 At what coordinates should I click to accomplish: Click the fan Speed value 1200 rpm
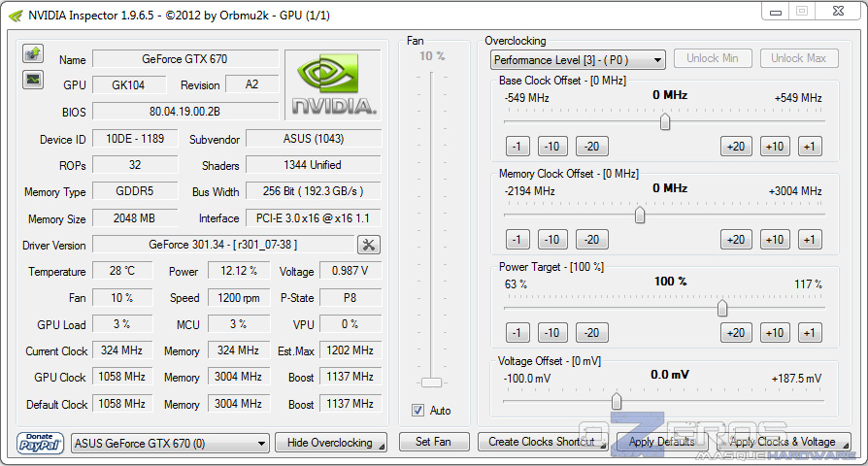click(239, 298)
